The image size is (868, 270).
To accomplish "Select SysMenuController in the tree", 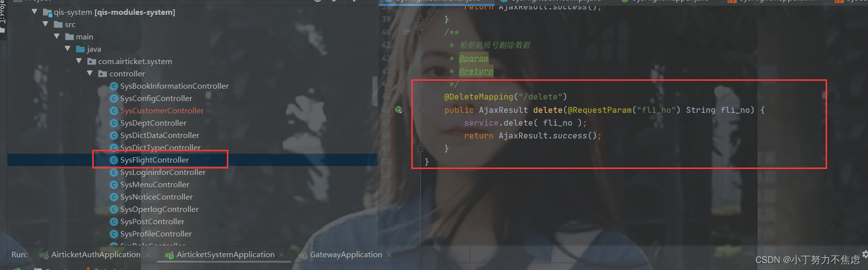I will [155, 184].
